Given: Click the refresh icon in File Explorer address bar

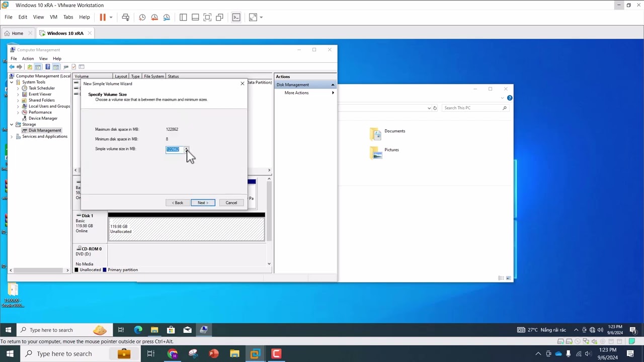Looking at the screenshot, I should [x=435, y=108].
